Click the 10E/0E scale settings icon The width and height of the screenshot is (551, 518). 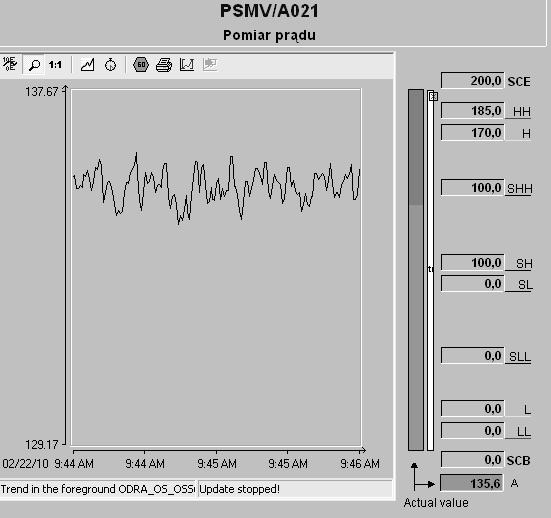pos(9,64)
